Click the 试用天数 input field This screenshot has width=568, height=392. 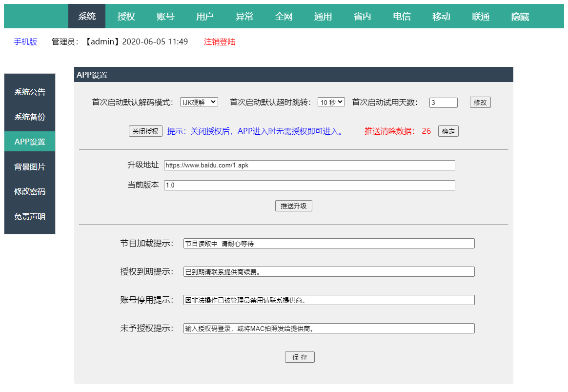click(x=443, y=103)
